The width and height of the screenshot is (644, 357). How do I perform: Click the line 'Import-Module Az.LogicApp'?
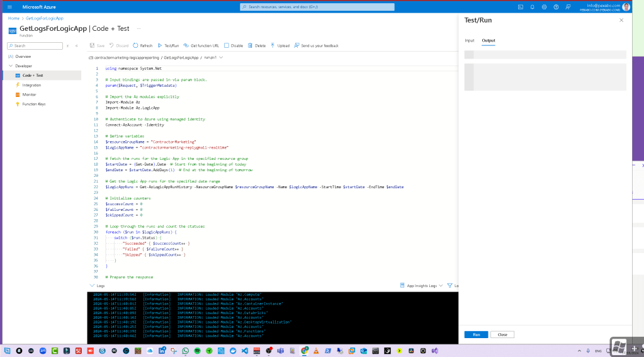[132, 108]
